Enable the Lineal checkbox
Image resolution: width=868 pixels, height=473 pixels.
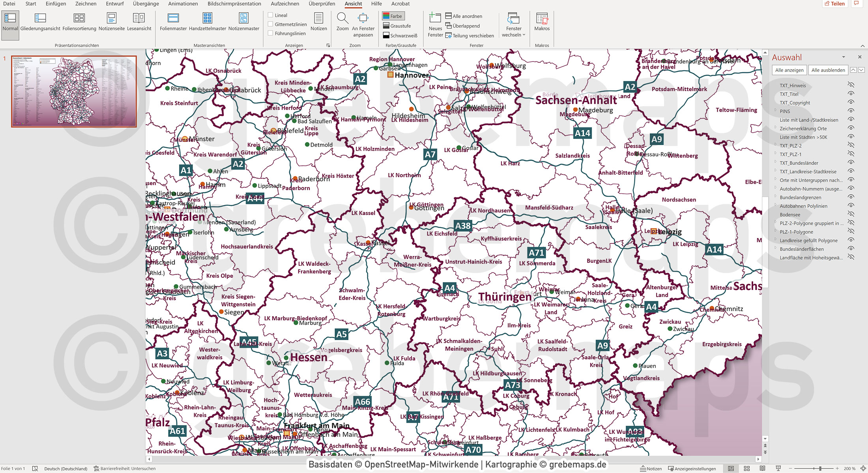tap(271, 15)
